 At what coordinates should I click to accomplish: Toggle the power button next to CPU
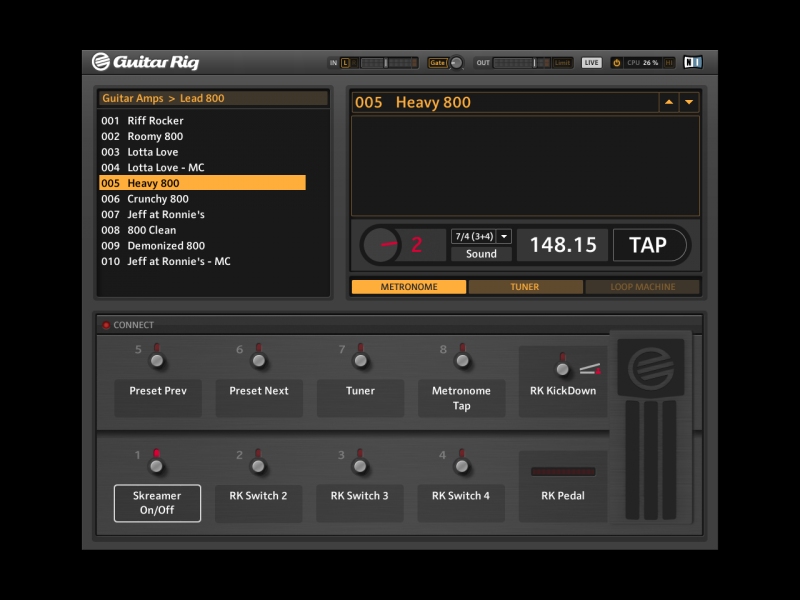(617, 62)
